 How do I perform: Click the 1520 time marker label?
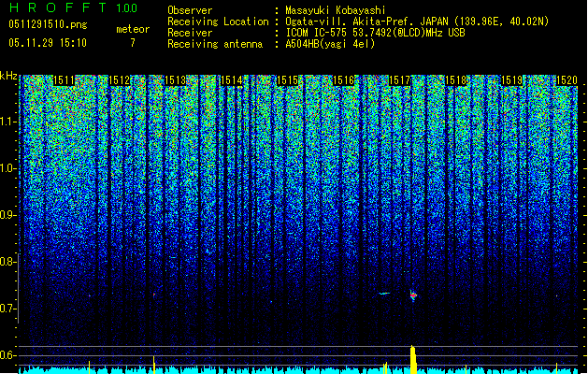coord(566,80)
